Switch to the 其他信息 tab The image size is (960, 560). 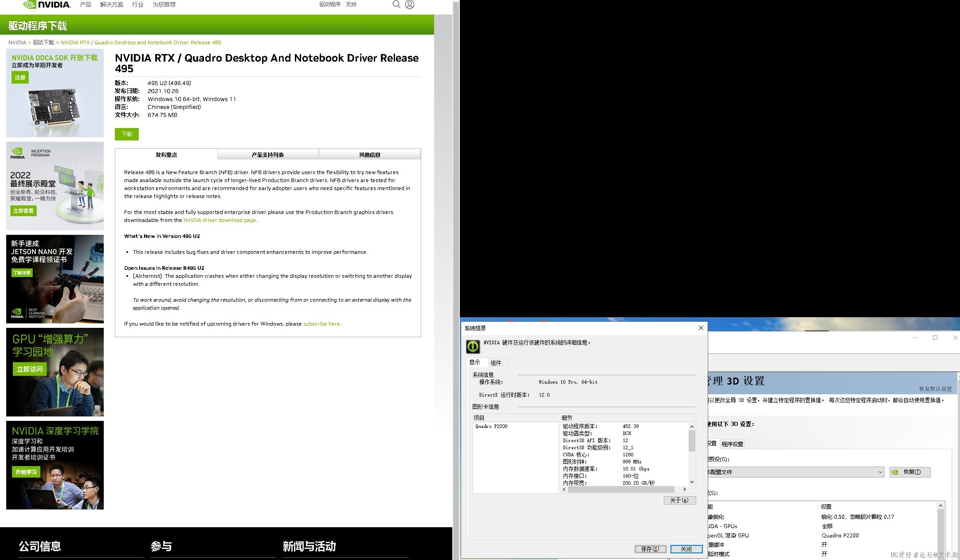[x=370, y=155]
